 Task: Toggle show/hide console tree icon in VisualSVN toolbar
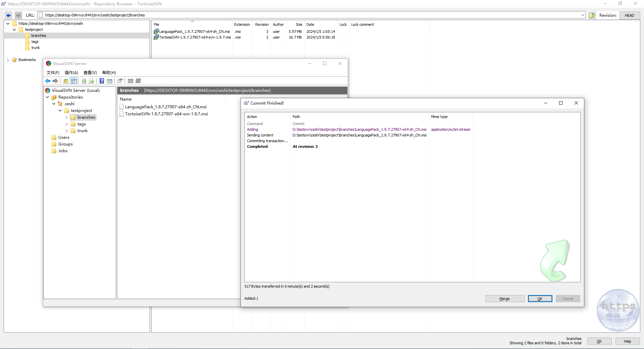pos(74,81)
